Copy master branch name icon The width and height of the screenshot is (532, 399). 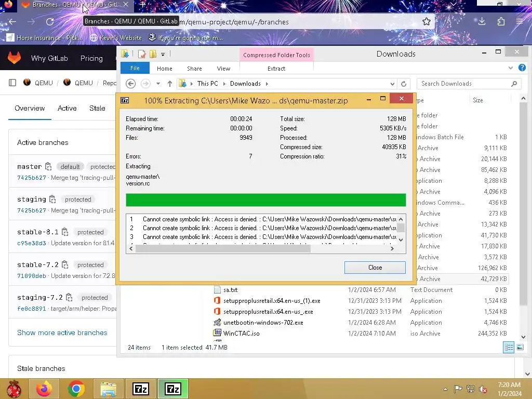click(x=48, y=166)
